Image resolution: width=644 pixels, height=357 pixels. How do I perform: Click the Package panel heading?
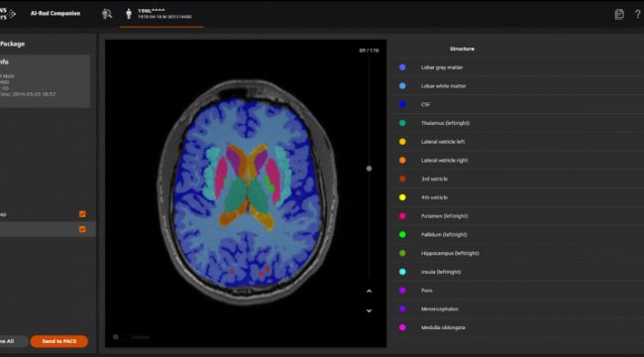[12, 44]
